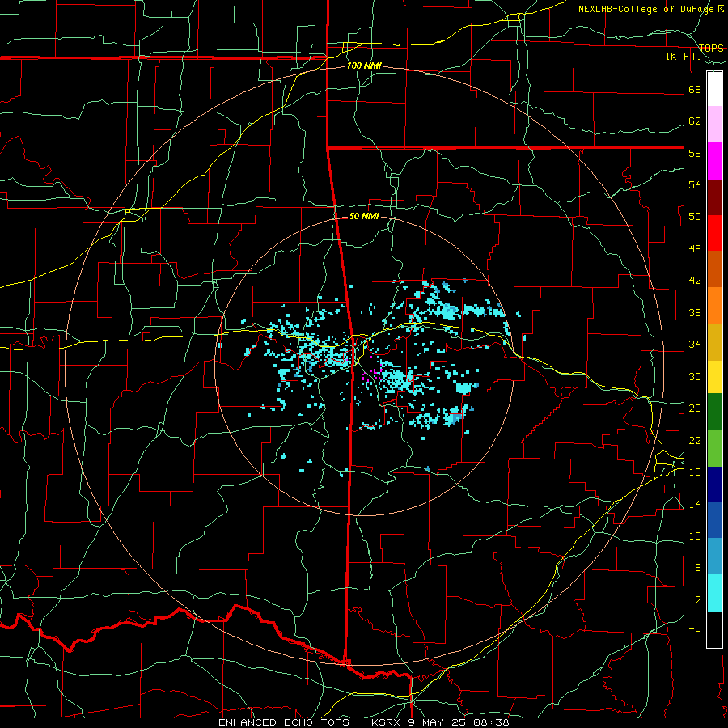Click the legend value "58"
The image size is (728, 728).
(695, 153)
